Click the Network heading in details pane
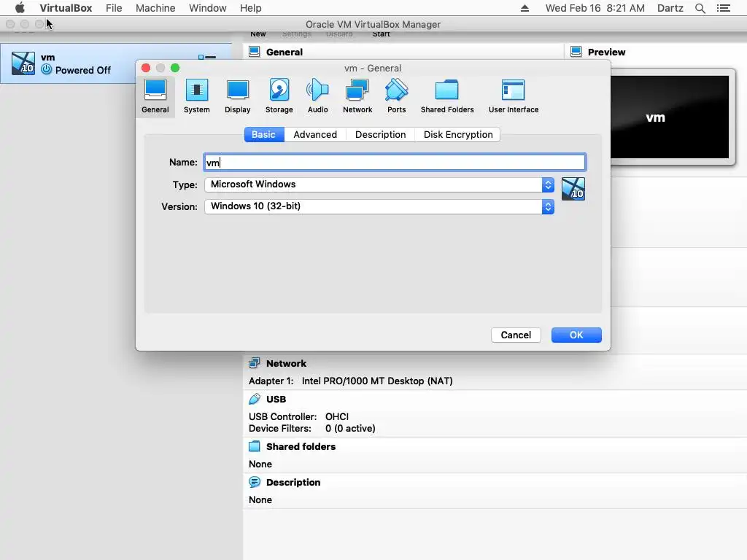 [286, 363]
